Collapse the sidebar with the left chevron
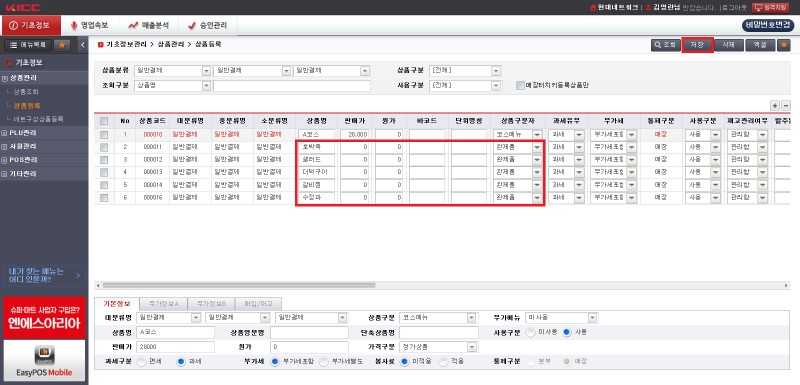 [83, 45]
